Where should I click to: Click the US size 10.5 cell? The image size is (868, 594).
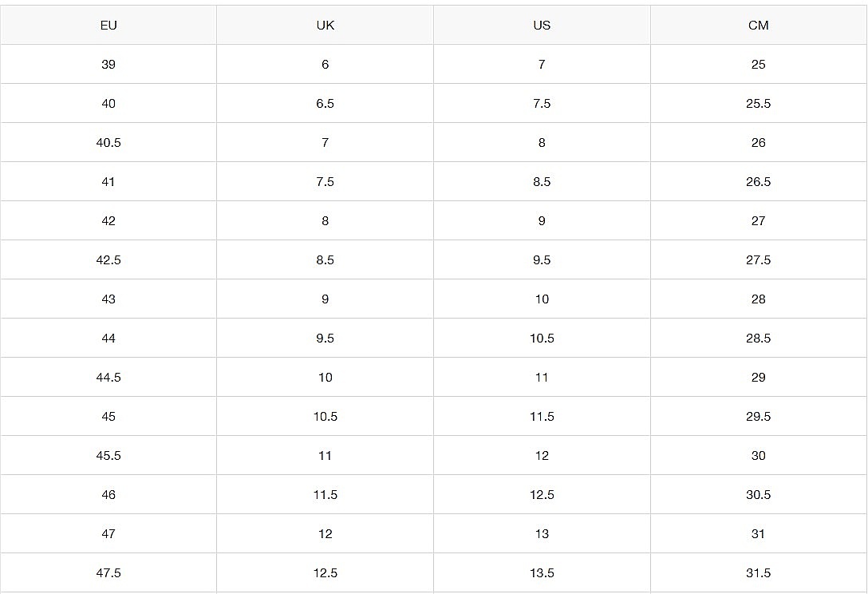(542, 339)
